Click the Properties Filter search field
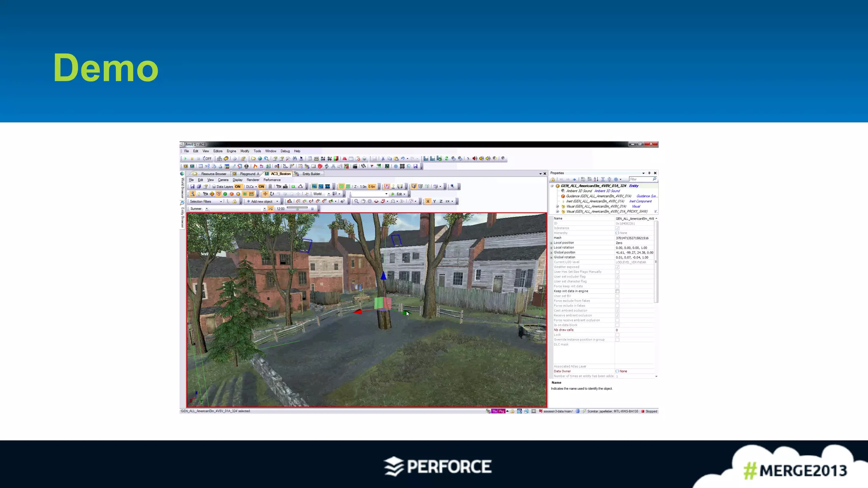Screen dimensions: 868x488 click(643, 179)
